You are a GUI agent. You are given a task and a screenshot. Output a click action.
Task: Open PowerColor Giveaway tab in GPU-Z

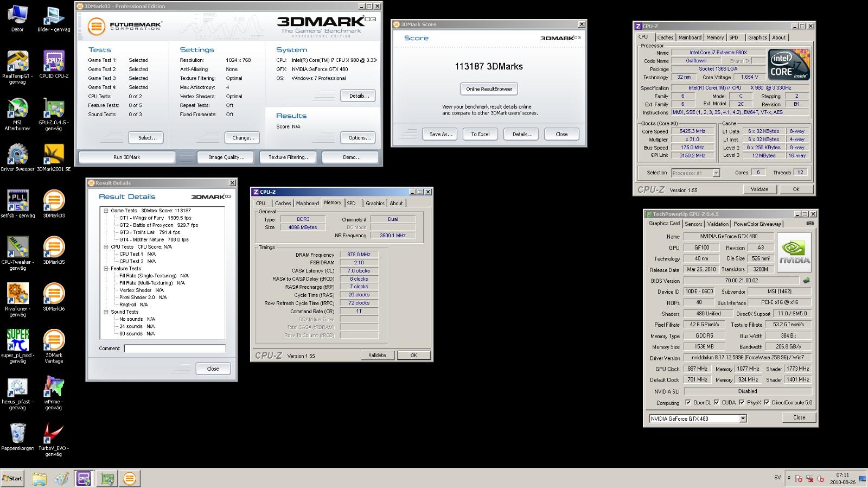(757, 224)
